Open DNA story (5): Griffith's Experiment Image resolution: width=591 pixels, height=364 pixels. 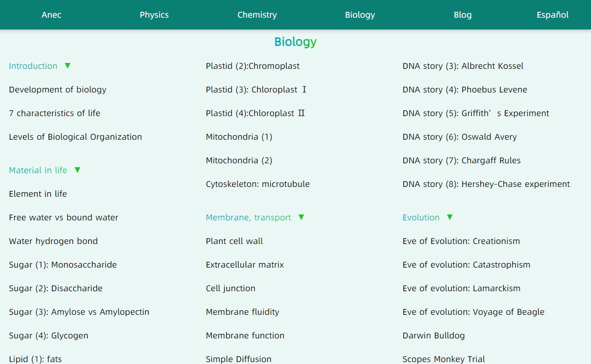(x=476, y=113)
